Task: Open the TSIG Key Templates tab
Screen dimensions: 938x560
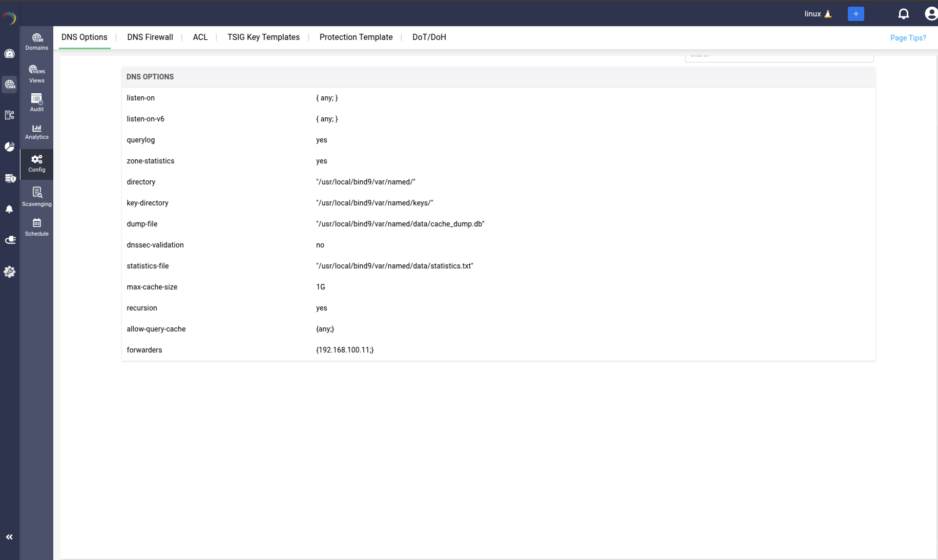Action: (x=263, y=37)
